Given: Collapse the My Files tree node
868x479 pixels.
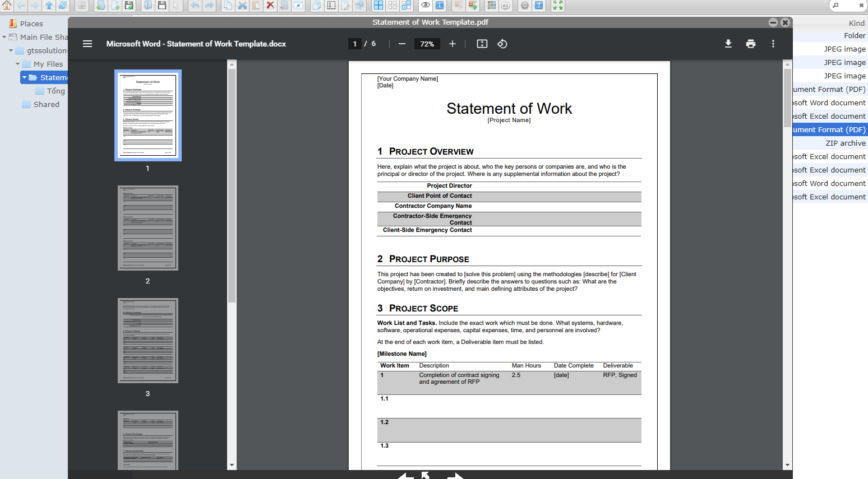Looking at the screenshot, I should pyautogui.click(x=17, y=64).
